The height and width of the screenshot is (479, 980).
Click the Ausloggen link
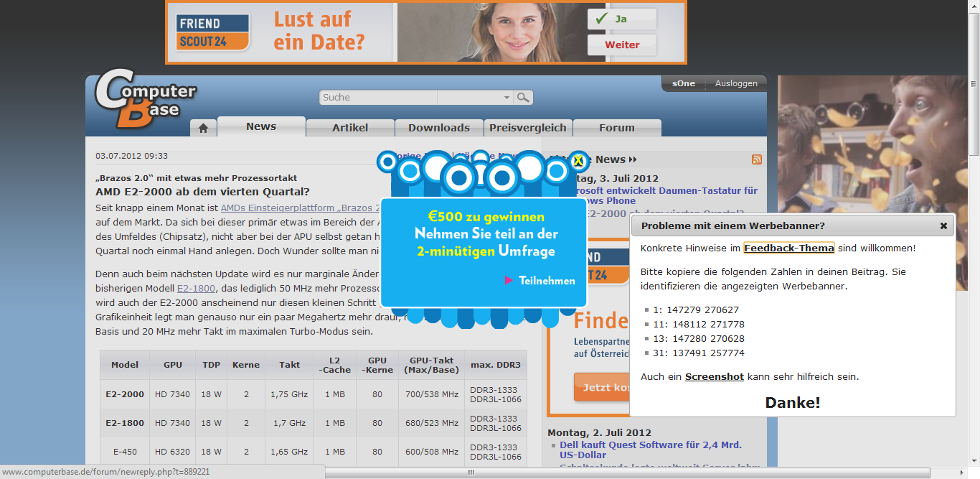[x=736, y=83]
